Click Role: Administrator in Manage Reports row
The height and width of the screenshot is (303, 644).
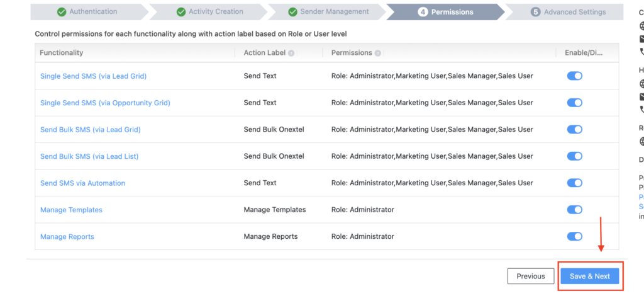(x=363, y=236)
